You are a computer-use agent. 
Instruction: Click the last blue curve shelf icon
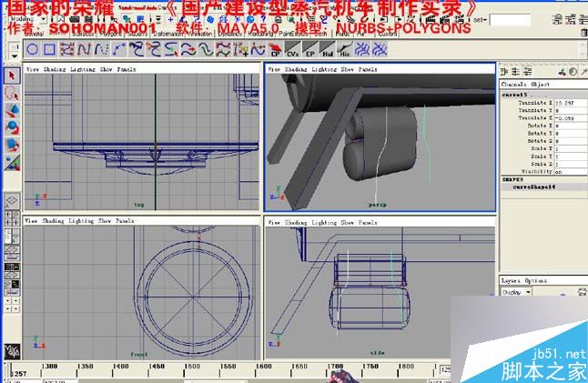point(380,49)
